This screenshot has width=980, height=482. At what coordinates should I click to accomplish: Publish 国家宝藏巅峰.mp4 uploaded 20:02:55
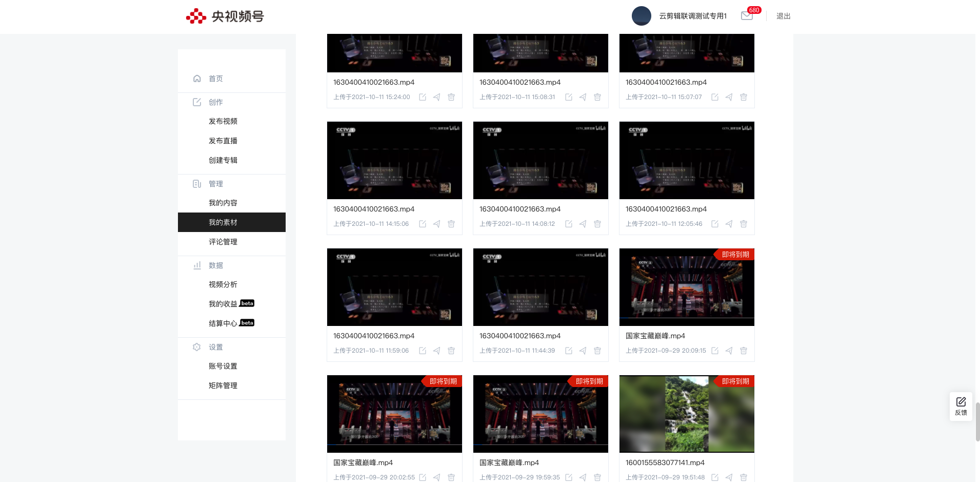pyautogui.click(x=437, y=477)
